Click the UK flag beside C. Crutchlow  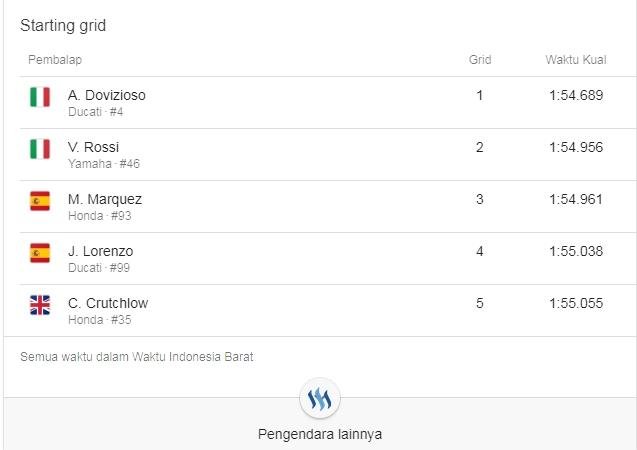(x=40, y=305)
